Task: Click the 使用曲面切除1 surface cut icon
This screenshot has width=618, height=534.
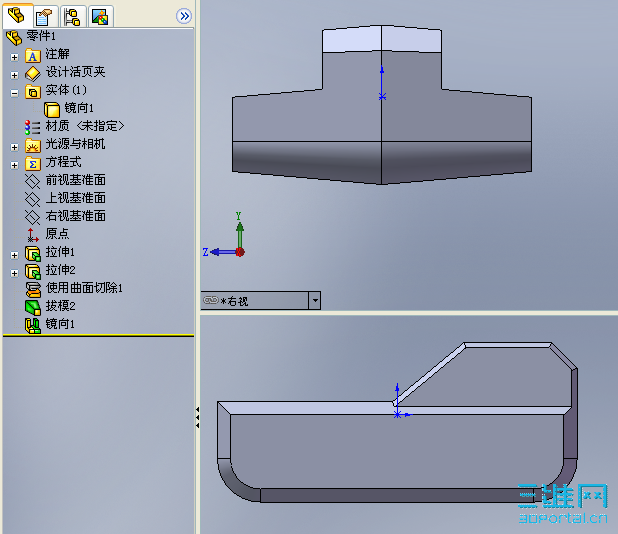Action: [33, 289]
